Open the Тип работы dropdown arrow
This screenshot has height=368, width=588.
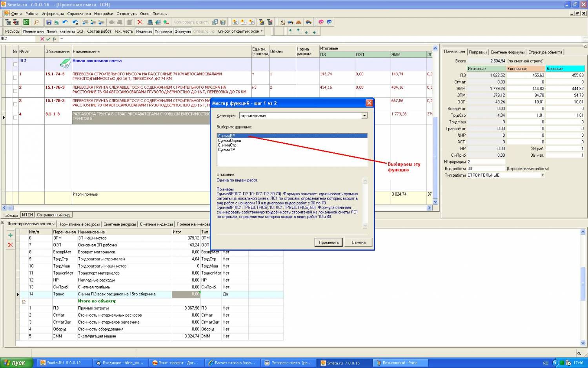click(x=542, y=175)
